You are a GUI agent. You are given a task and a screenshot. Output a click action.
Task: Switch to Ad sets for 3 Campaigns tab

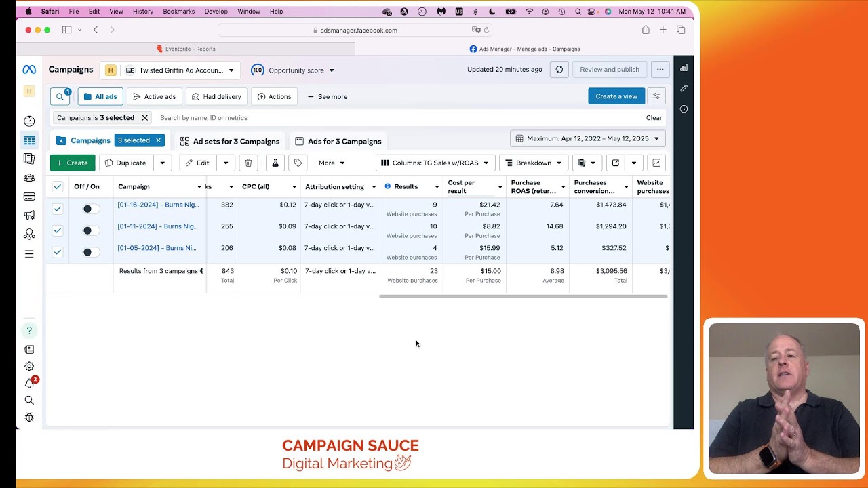coord(229,141)
